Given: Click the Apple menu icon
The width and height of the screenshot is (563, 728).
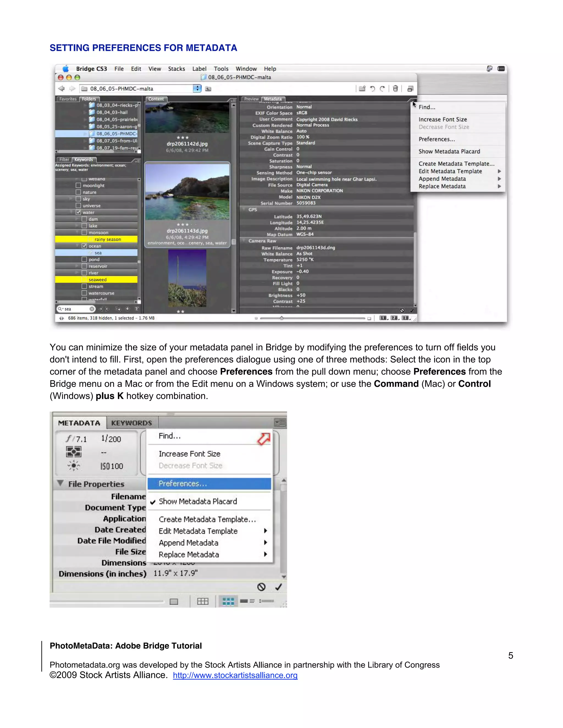Looking at the screenshot, I should pyautogui.click(x=66, y=69).
